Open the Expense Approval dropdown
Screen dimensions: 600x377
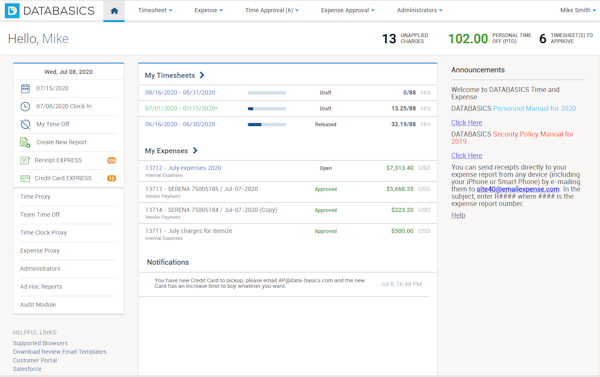347,10
